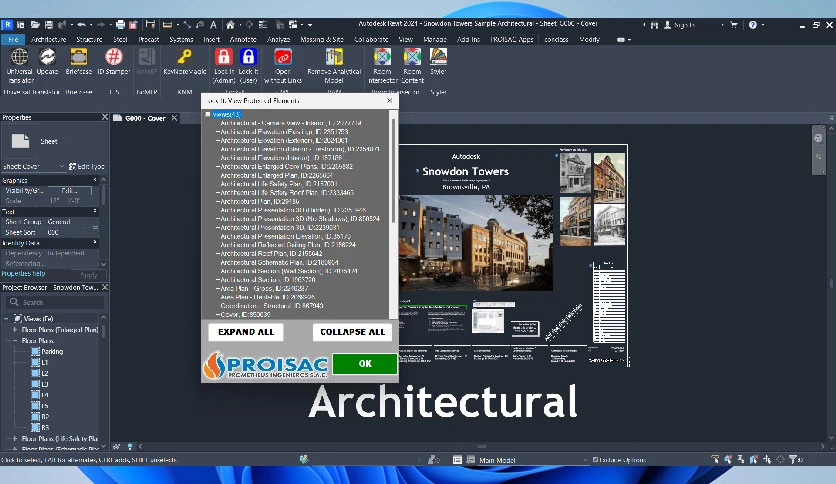Close the G000 - Cover view tab
Viewport: 836px width, 484px height.
tap(174, 118)
